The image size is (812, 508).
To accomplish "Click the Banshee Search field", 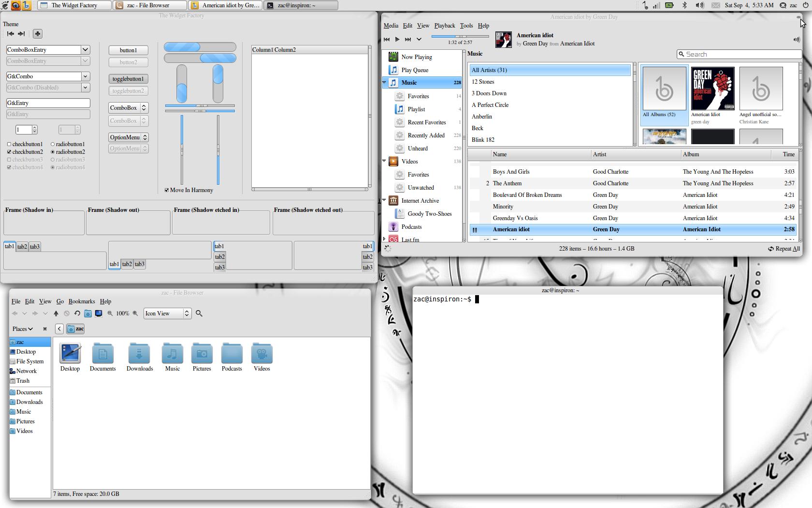I will pos(739,54).
